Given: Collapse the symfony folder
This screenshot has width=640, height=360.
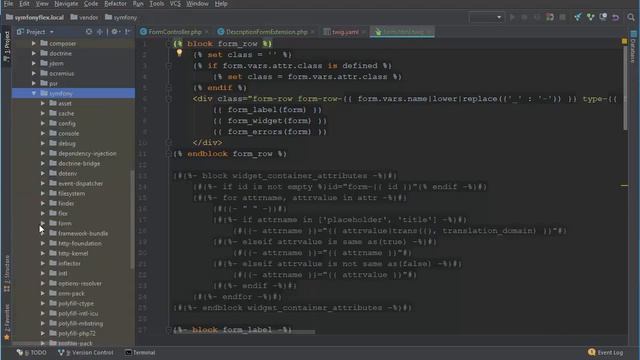Looking at the screenshot, I should pos(34,93).
